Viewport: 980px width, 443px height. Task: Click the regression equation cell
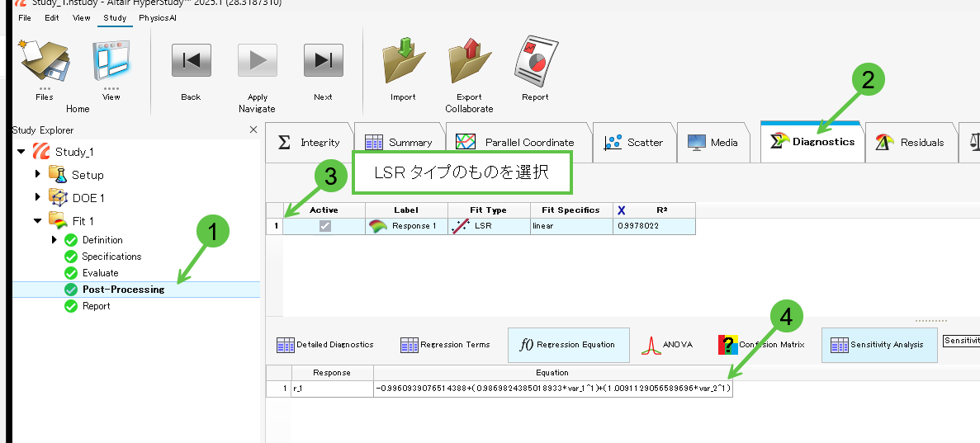click(553, 389)
